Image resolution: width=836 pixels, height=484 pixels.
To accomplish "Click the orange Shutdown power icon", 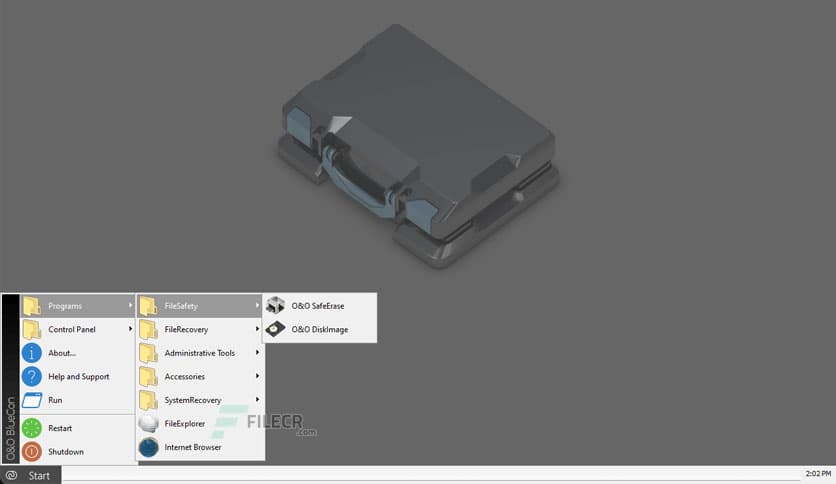I will [31, 451].
